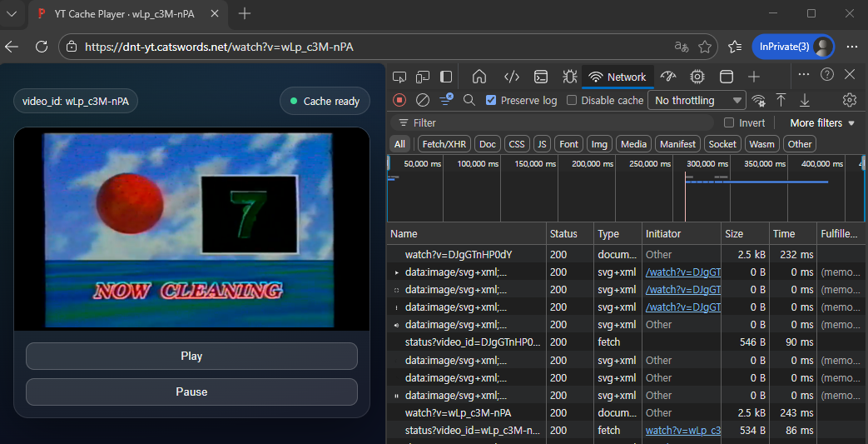868x444 pixels.
Task: Check the Invert filter checkbox
Action: click(x=729, y=122)
